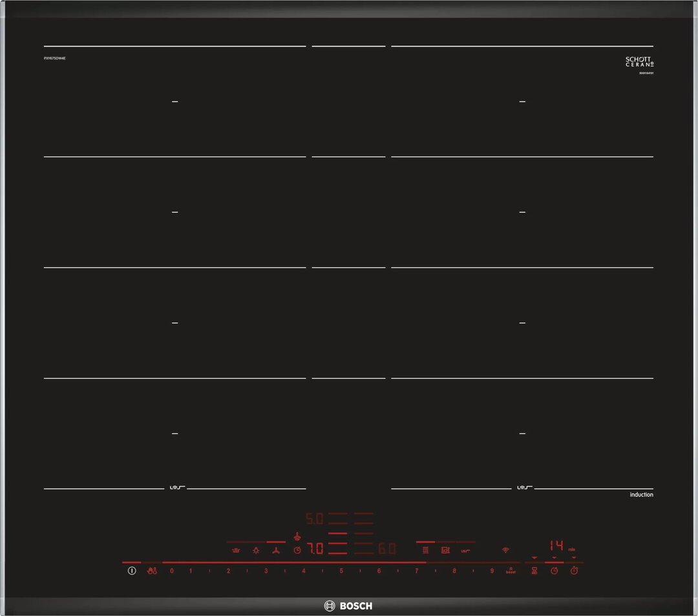Set power level 0 on the slider
This screenshot has height=616, width=698.
click(172, 571)
